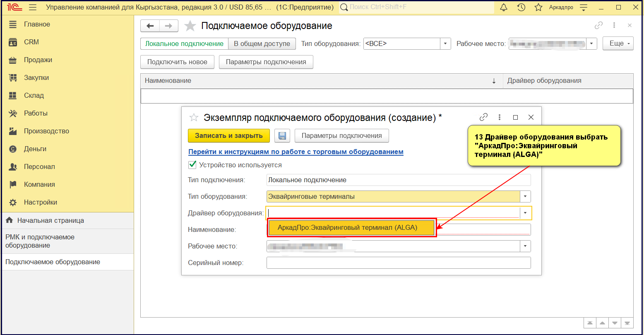The width and height of the screenshot is (644, 335).
Task: Click the floppy disk save icon
Action: [x=282, y=136]
